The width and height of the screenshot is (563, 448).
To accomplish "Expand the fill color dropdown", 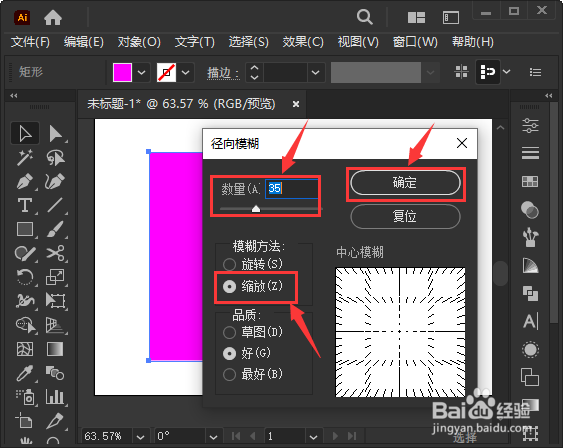I will point(141,73).
